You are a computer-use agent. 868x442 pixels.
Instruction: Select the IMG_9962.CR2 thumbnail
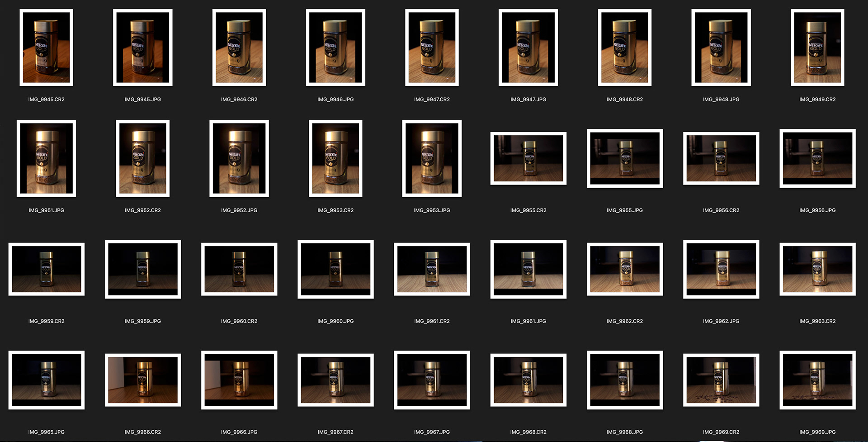coord(625,269)
